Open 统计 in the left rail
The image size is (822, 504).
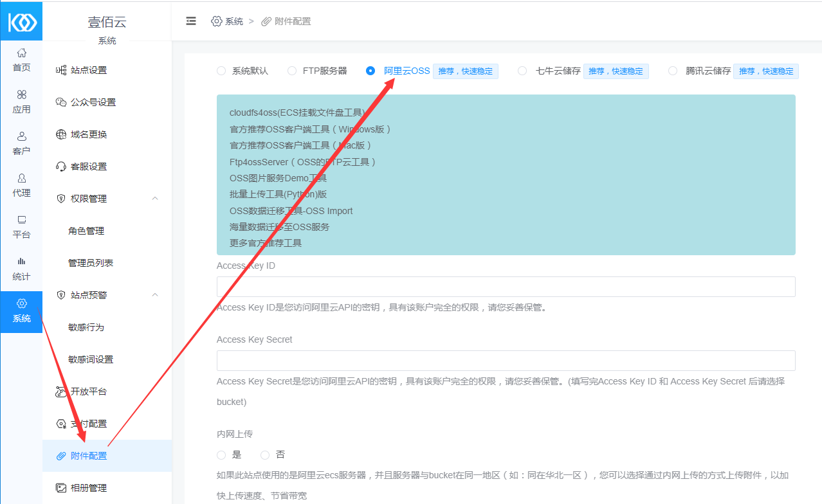(x=21, y=269)
